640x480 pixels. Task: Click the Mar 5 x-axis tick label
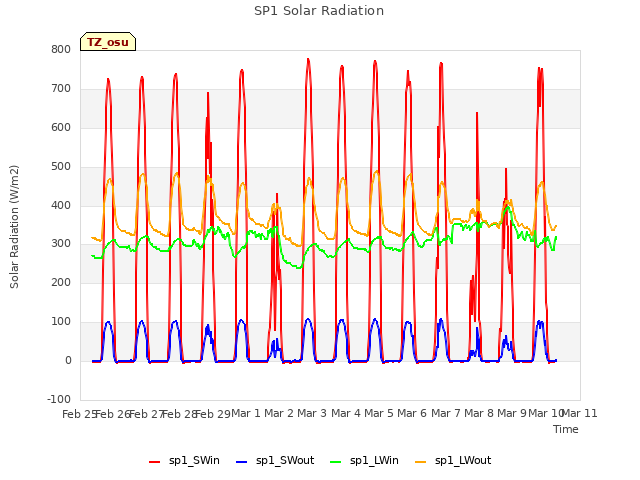(x=379, y=413)
